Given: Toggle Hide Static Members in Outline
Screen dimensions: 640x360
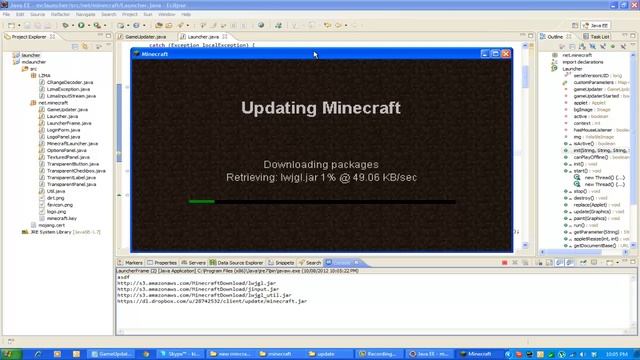Looking at the screenshot, I should coord(603,47).
